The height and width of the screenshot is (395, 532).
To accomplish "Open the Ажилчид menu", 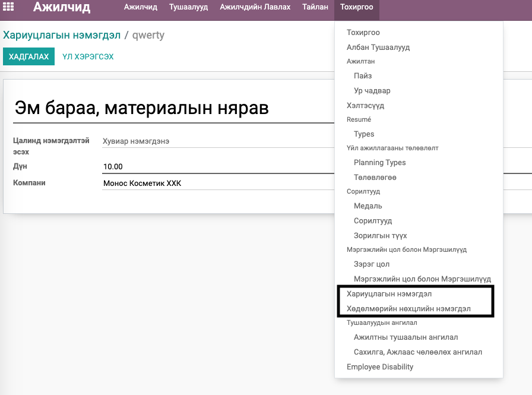I will [141, 7].
